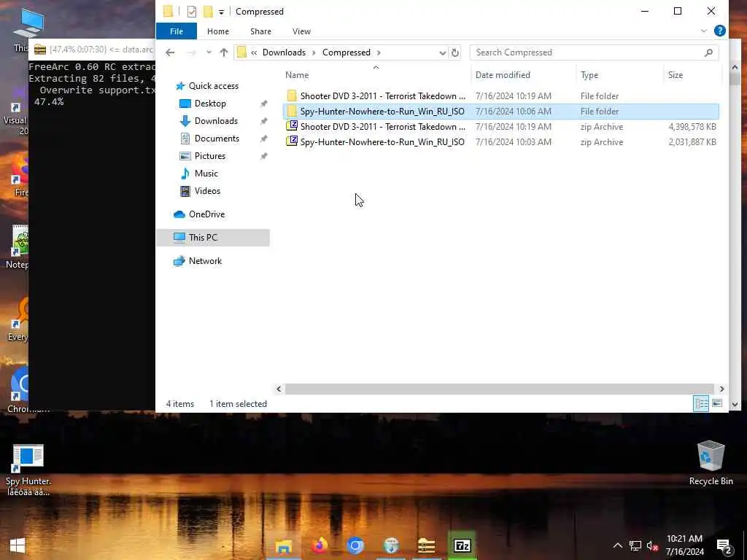Switch to Large icons view layout
The width and height of the screenshot is (747, 560).
pos(717,404)
